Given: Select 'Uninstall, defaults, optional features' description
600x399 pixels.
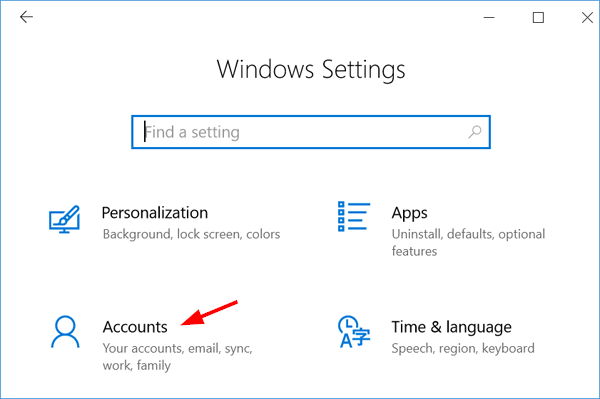Looking at the screenshot, I should click(x=468, y=243).
